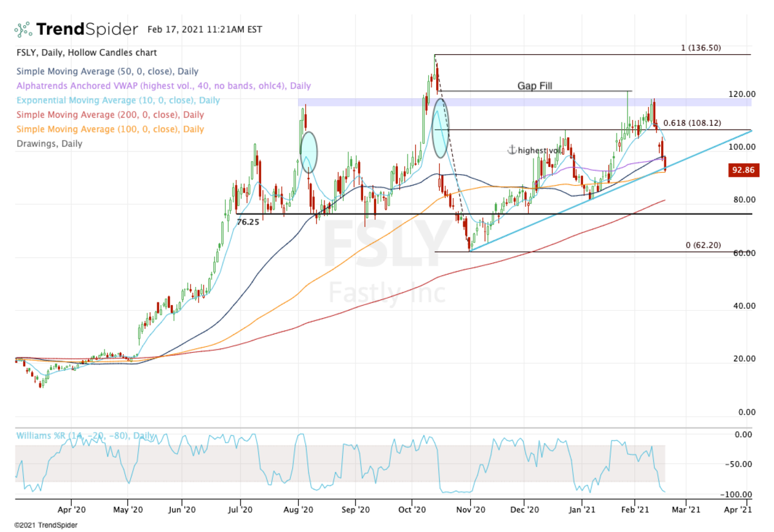The image size is (774, 532).
Task: Choose the 100 Simple Moving Average legend label
Action: [x=110, y=129]
